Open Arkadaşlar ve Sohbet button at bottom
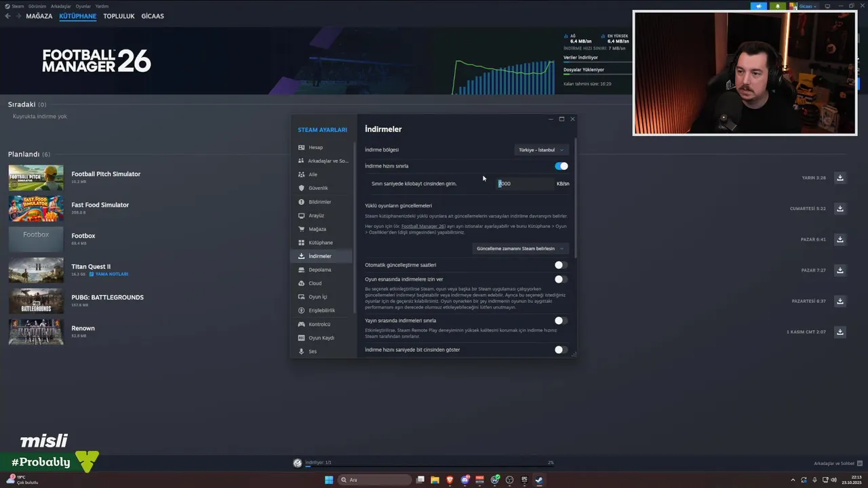The image size is (868, 488). tap(837, 464)
